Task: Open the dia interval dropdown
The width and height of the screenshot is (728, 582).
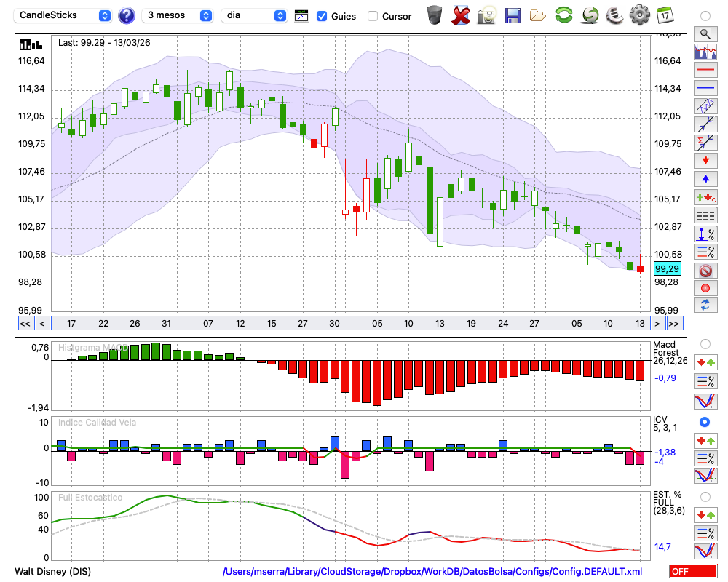Action: pyautogui.click(x=254, y=15)
